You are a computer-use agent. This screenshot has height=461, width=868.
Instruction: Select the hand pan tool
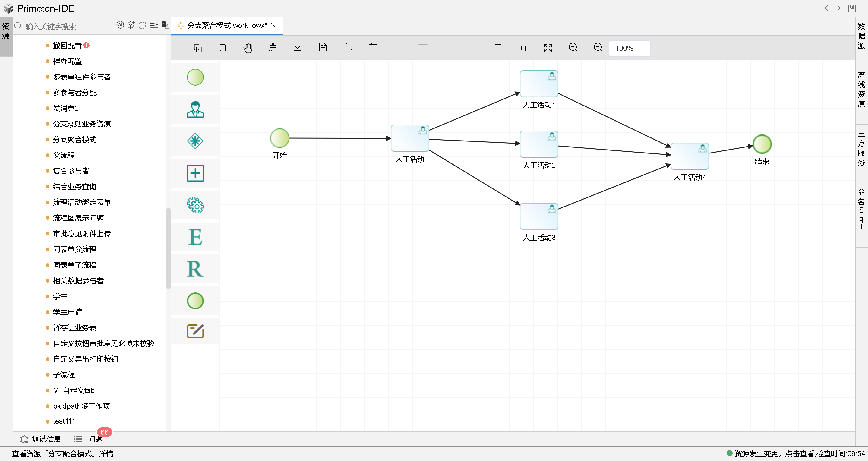[248, 48]
